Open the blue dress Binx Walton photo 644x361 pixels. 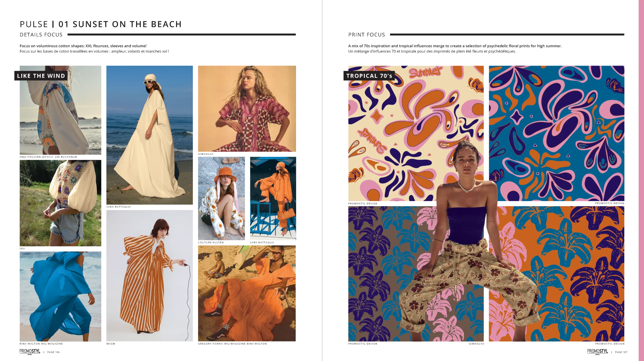[60, 296]
